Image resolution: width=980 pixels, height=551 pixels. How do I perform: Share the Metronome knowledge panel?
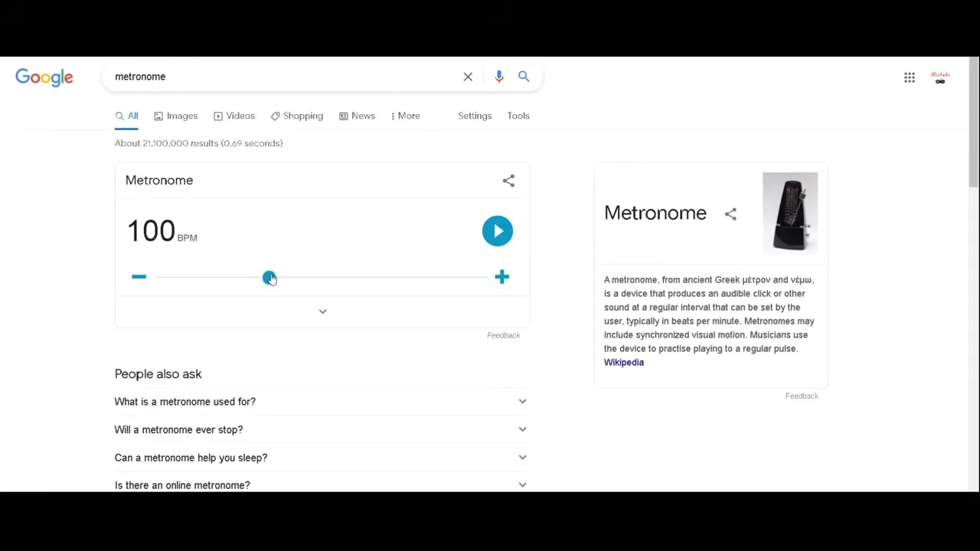[x=730, y=214]
